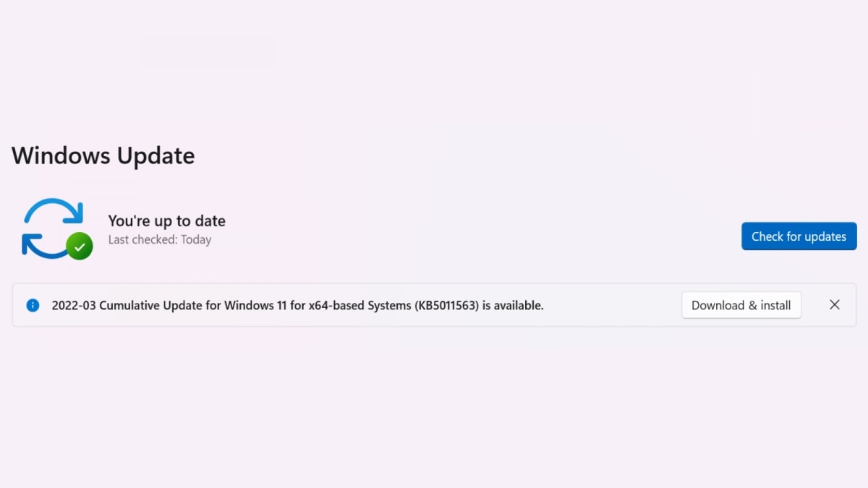Click the green checkmark status badge
868x488 pixels.
80,247
